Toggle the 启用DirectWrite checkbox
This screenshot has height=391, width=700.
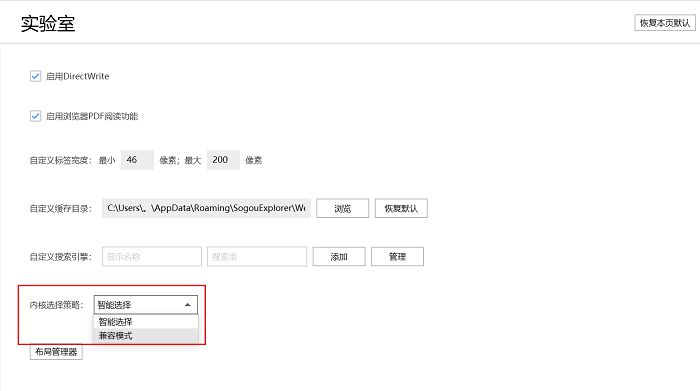point(36,76)
